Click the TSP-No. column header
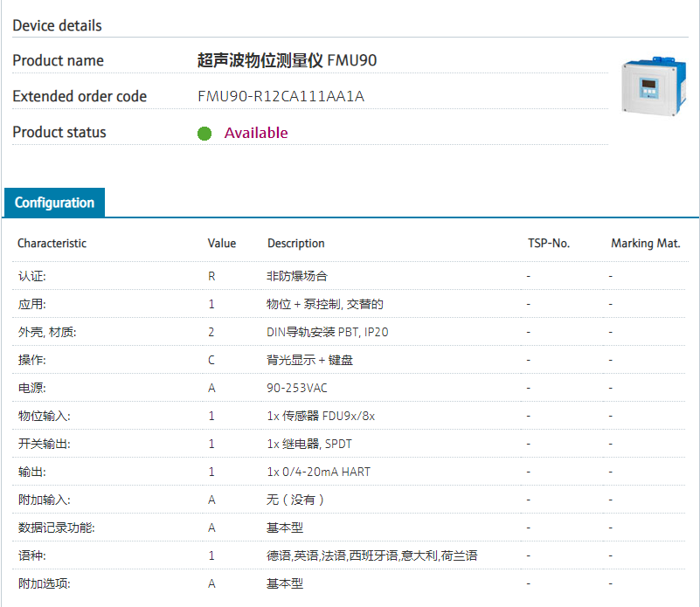The width and height of the screenshot is (700, 607). point(549,244)
